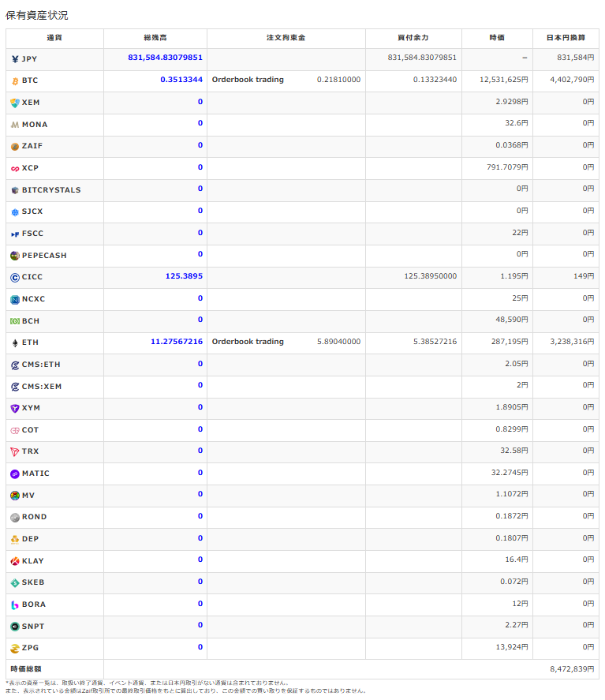Open BTC balance 0.3513344 link
The width and height of the screenshot is (605, 700).
tap(181, 80)
